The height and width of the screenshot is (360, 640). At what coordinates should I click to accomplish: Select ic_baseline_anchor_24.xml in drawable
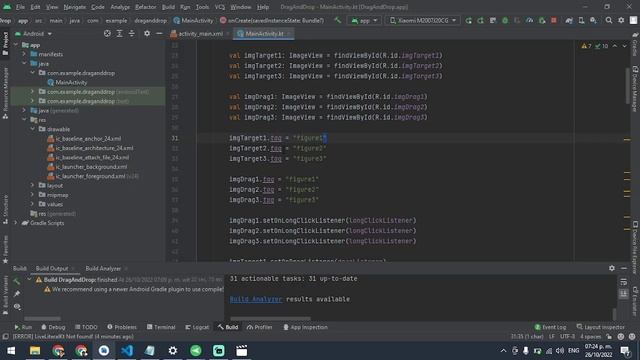[x=84, y=139]
